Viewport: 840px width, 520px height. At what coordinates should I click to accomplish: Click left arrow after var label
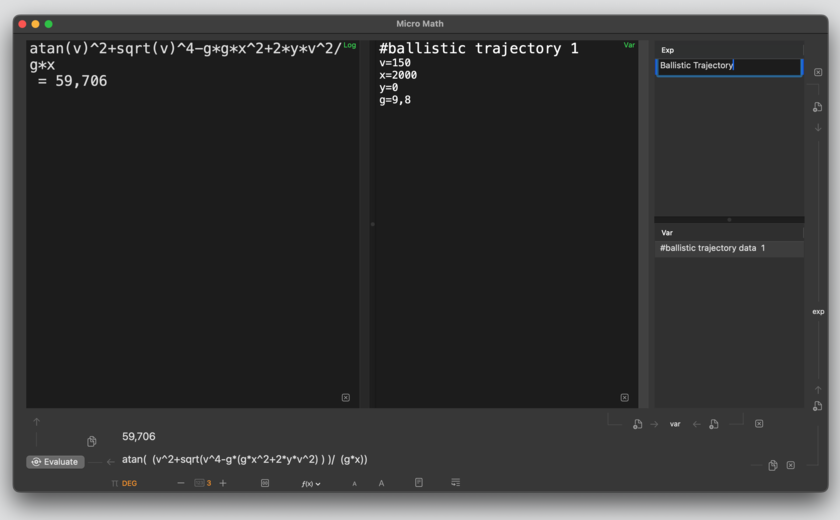[696, 424]
